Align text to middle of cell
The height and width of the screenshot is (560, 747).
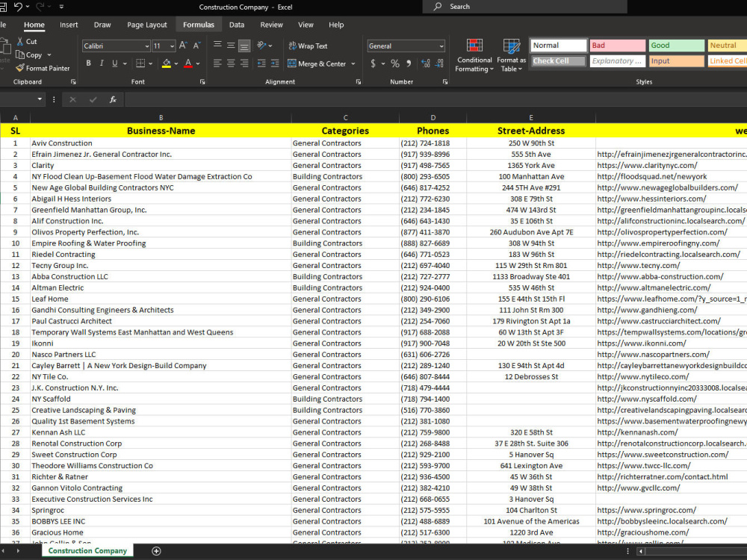(231, 46)
